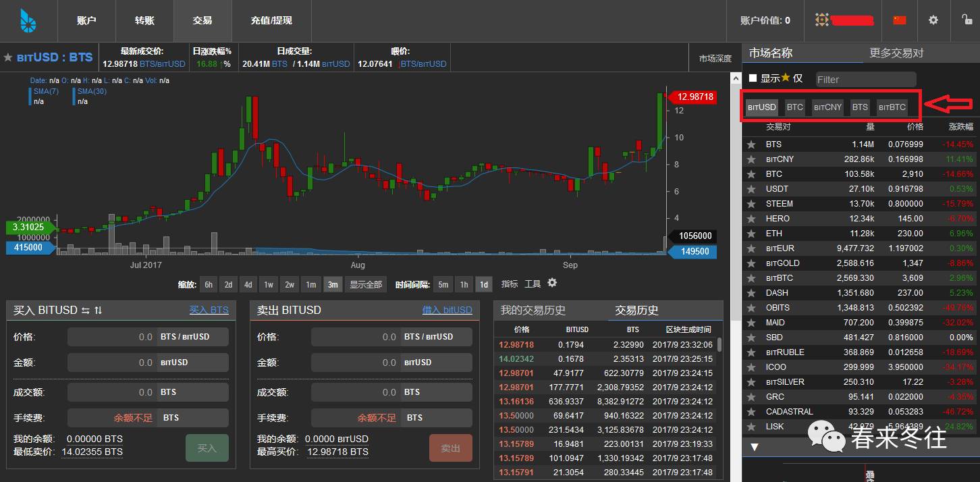
Task: Star the BITEUR market row
Action: pos(751,248)
